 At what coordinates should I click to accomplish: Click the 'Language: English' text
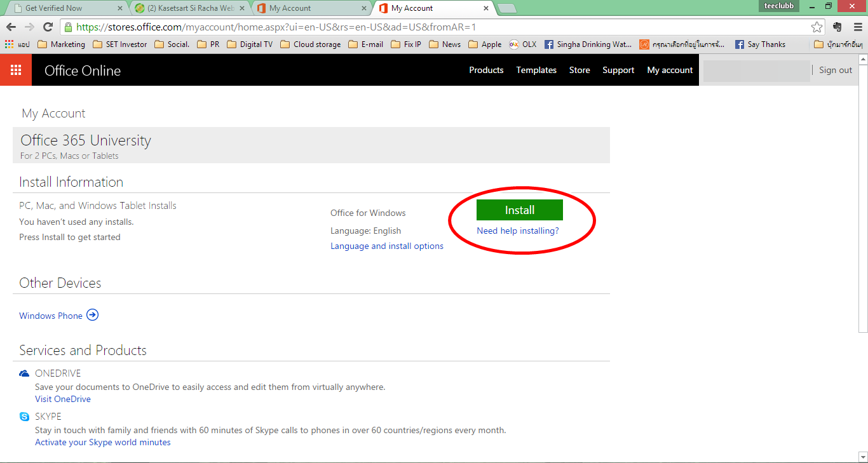pos(365,231)
